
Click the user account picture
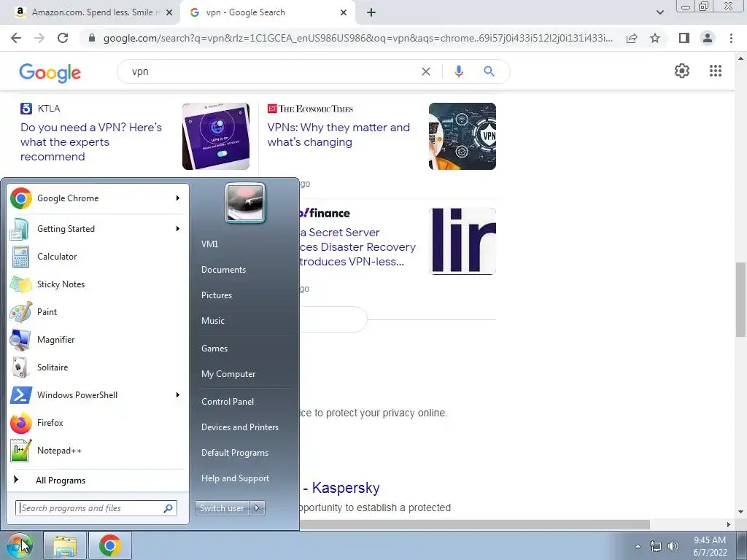tap(245, 203)
